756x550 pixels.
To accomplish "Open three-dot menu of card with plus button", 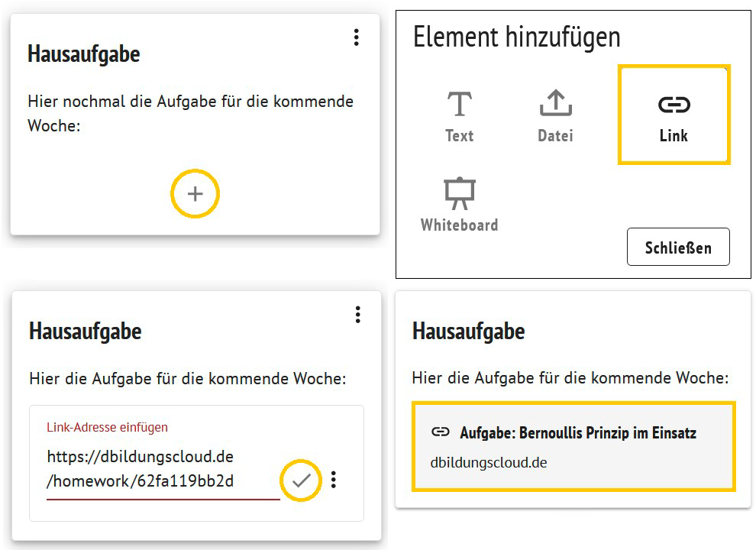I will click(x=356, y=37).
